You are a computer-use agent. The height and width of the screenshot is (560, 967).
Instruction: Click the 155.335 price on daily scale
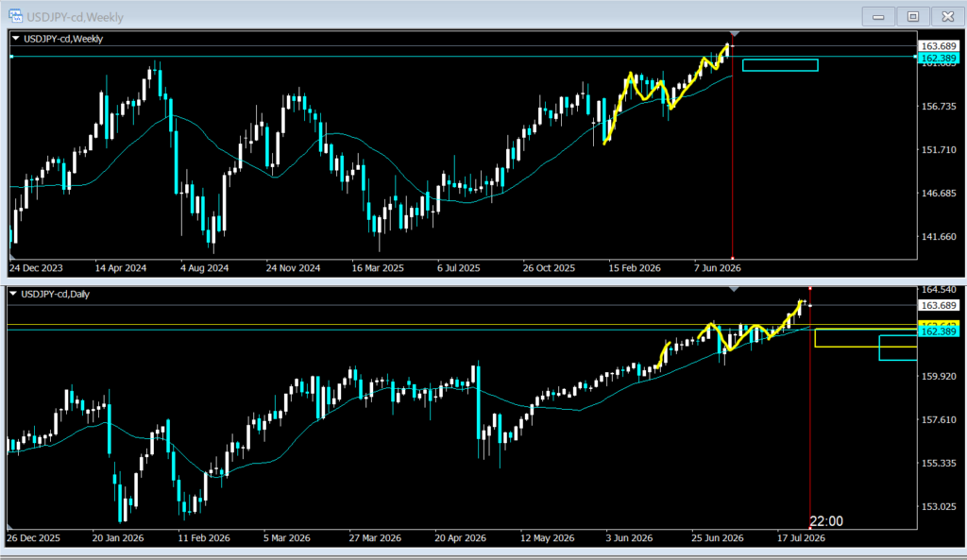click(939, 463)
